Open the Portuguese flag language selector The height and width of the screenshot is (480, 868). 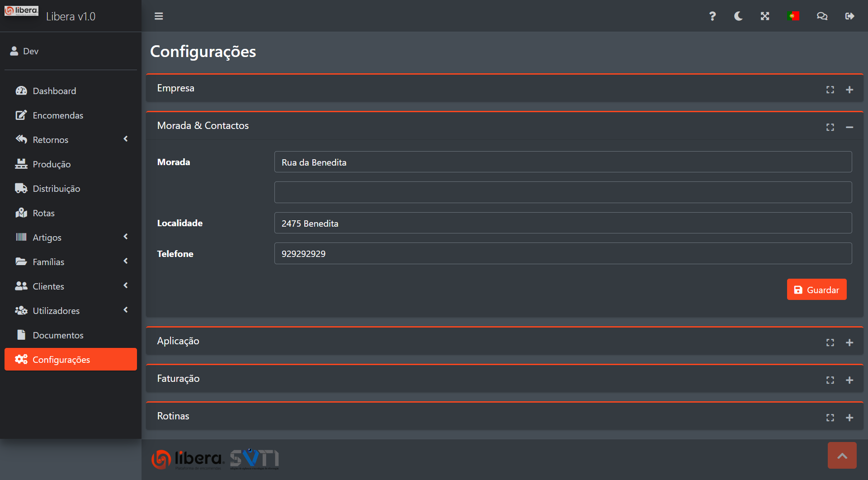pos(793,16)
